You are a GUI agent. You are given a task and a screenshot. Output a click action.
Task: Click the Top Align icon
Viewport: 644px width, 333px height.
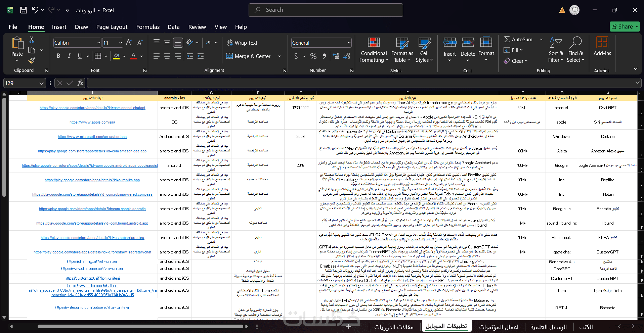pyautogui.click(x=157, y=42)
